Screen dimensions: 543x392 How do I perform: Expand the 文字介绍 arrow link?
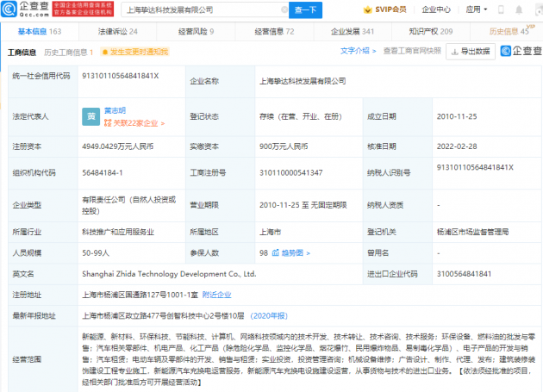(x=358, y=51)
